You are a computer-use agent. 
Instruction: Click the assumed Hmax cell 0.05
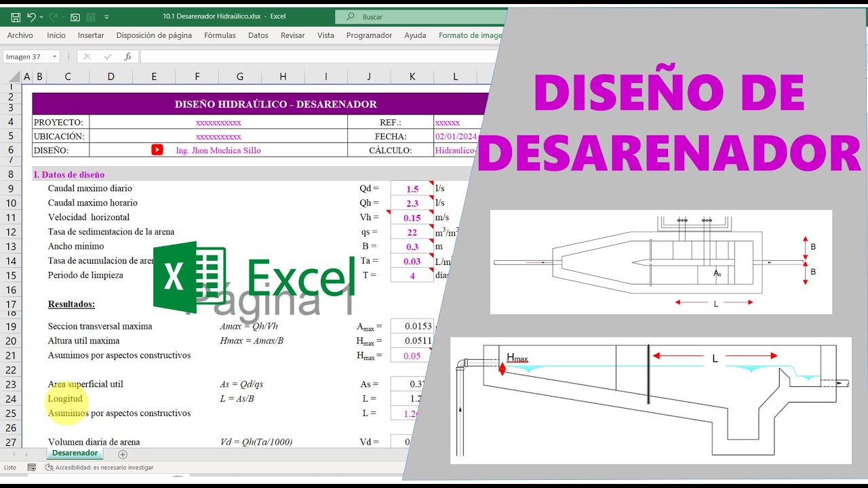[412, 355]
